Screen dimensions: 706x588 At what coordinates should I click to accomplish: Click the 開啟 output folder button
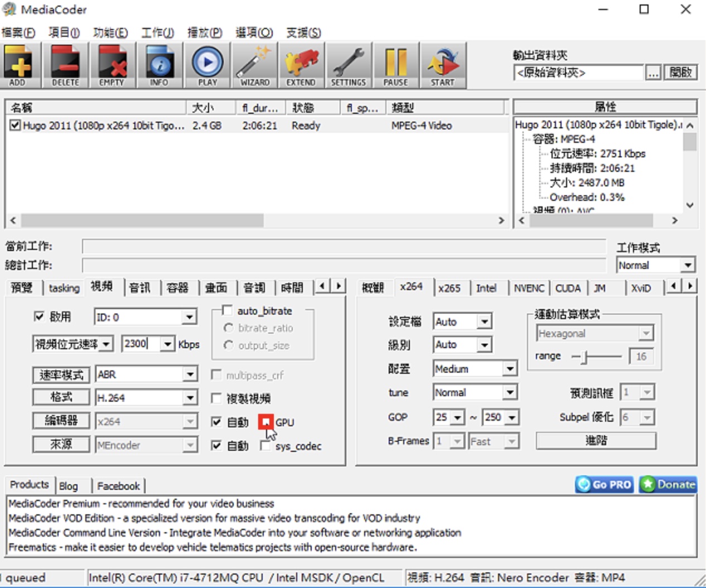[680, 73]
